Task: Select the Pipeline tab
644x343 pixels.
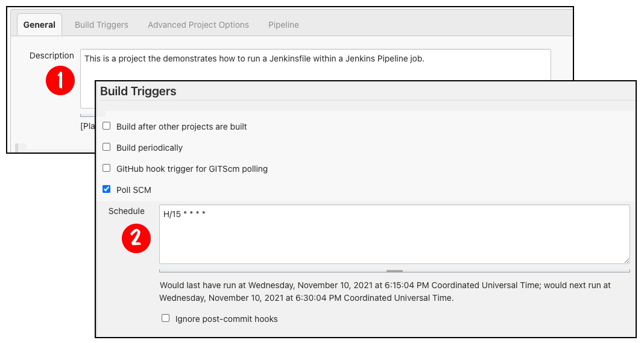Action: coord(283,25)
